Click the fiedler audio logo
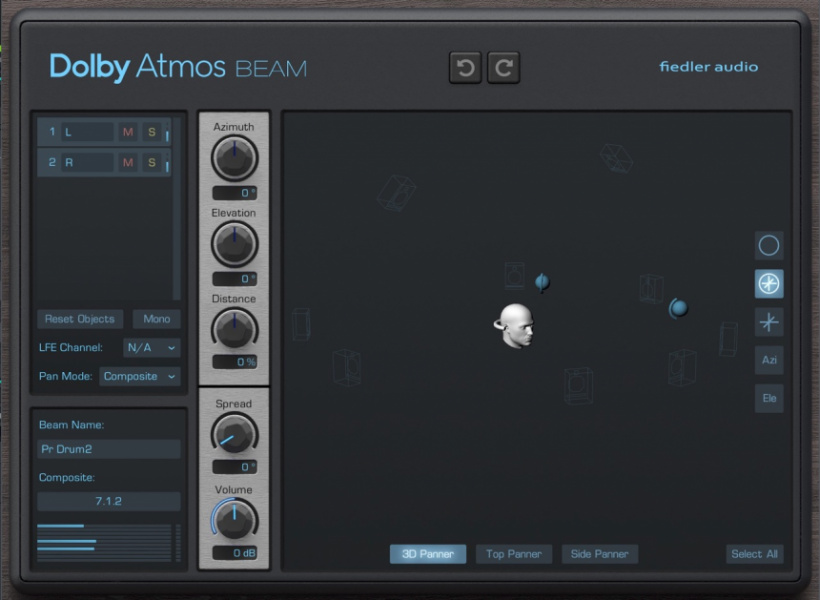This screenshot has height=600, width=820. pos(709,66)
